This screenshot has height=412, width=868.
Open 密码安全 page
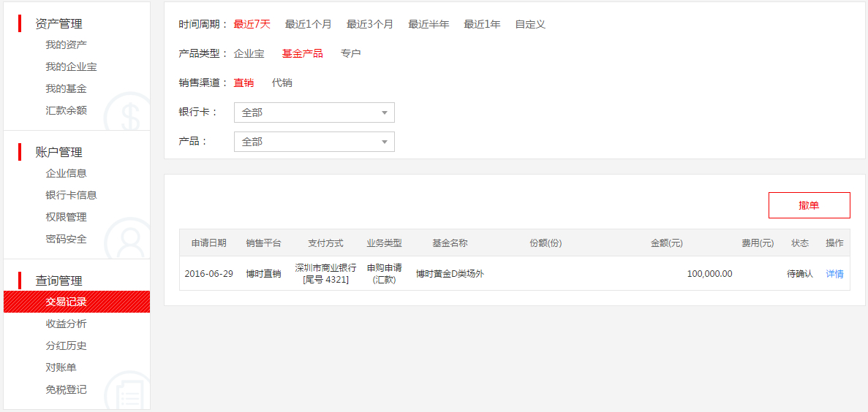pyautogui.click(x=66, y=240)
